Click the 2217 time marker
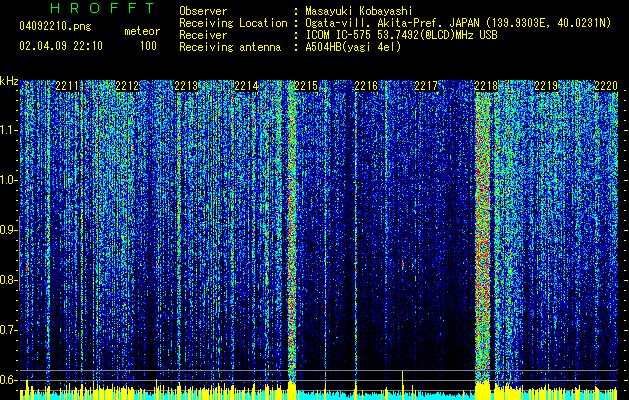629x400 pixels. (426, 86)
